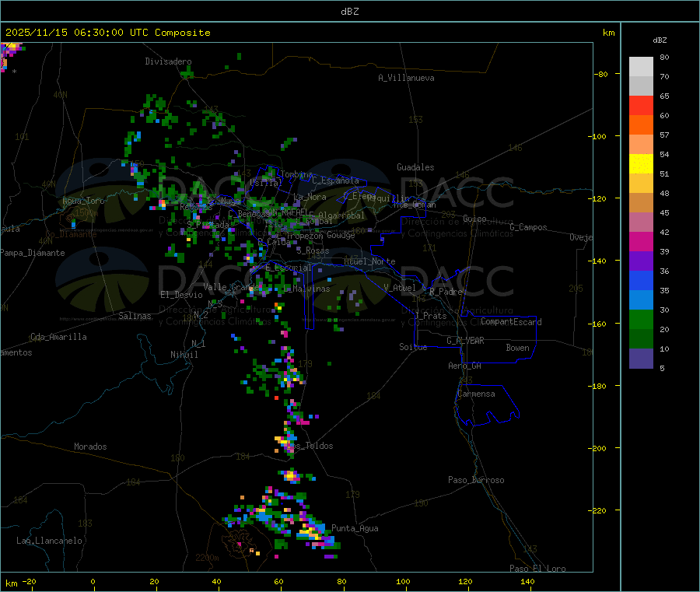The height and width of the screenshot is (592, 700).
Task: Click the Atuel_Norte label
Action: click(369, 261)
